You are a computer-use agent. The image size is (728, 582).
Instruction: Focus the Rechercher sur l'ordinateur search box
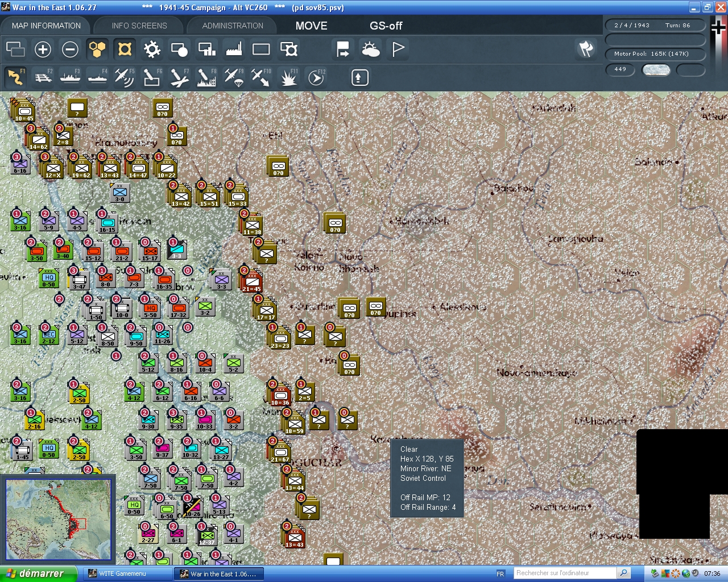pyautogui.click(x=565, y=573)
